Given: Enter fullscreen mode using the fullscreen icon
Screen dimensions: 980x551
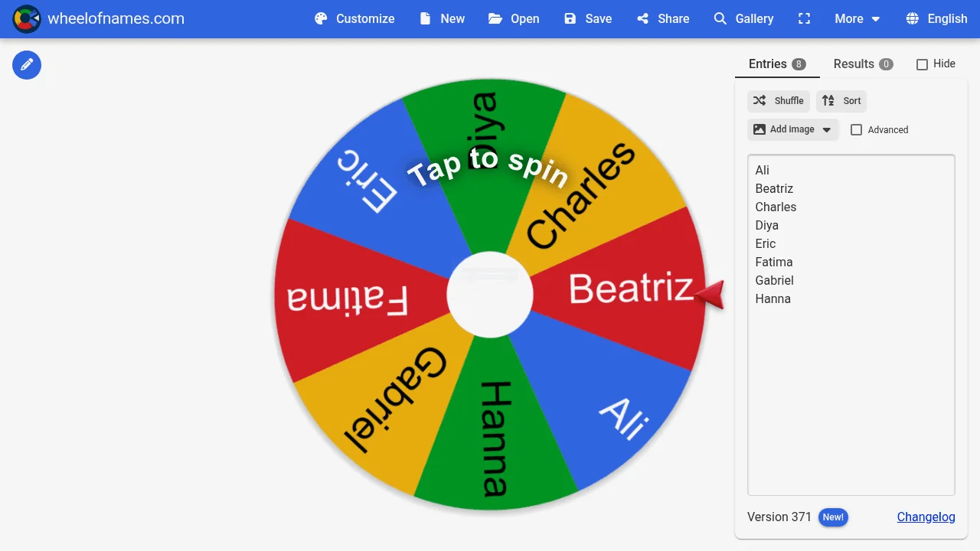Looking at the screenshot, I should point(804,19).
